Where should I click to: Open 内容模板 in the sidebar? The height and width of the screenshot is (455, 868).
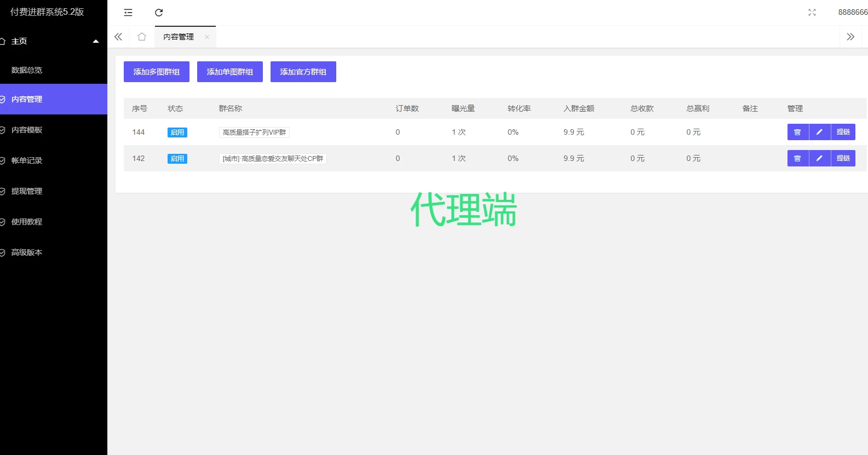pyautogui.click(x=27, y=130)
